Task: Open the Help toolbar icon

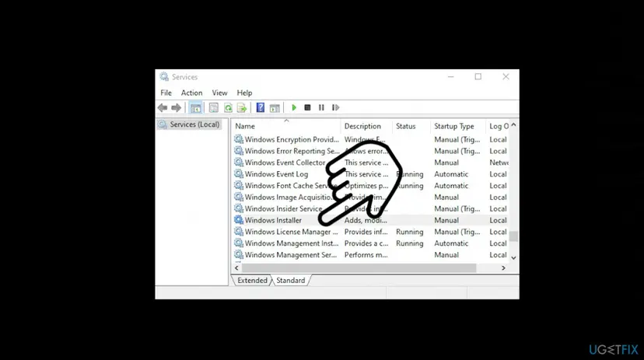Action: coord(261,107)
